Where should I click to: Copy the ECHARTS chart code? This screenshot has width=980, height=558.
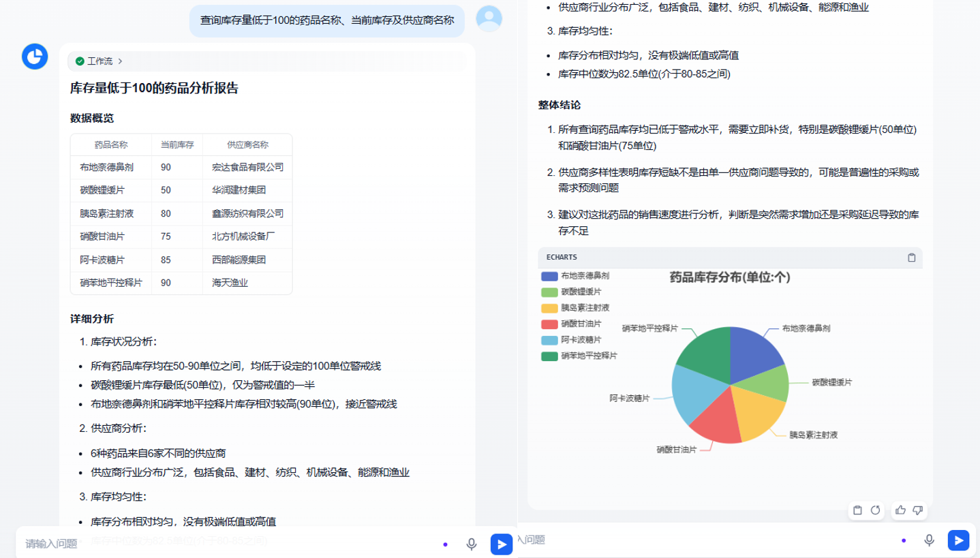coord(910,258)
